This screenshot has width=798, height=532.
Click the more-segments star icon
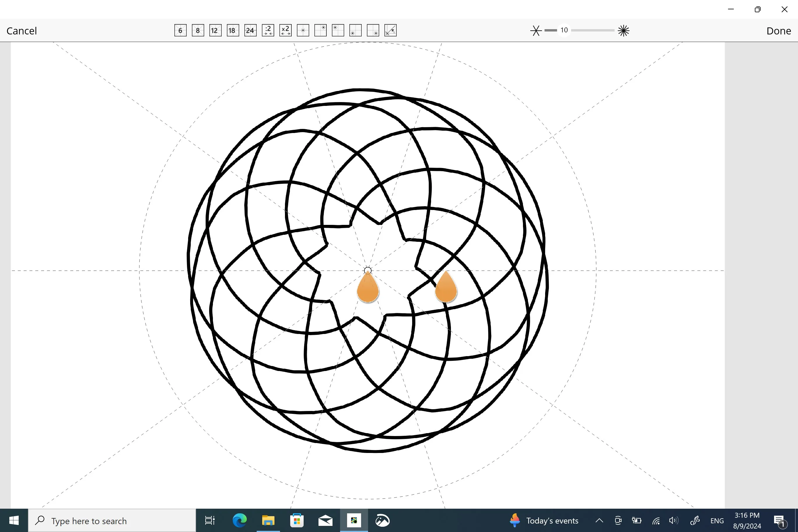tap(624, 31)
